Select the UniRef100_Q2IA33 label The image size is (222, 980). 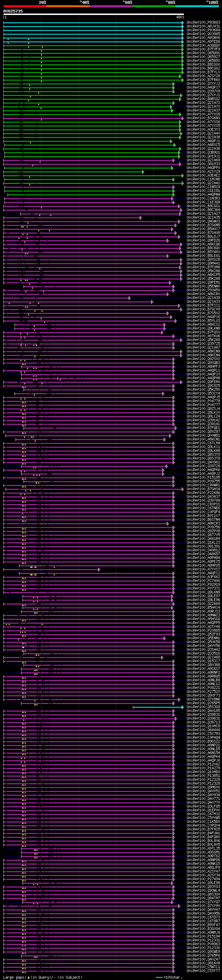203,302
